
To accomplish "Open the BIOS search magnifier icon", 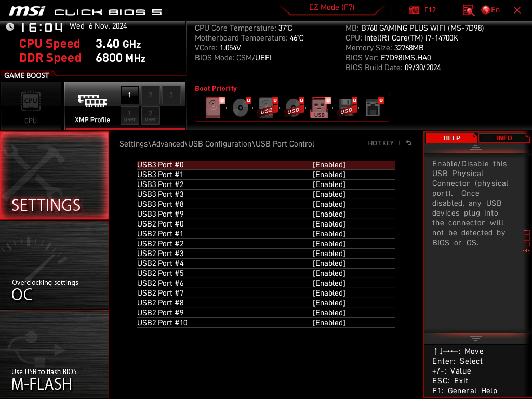I will pos(468,10).
